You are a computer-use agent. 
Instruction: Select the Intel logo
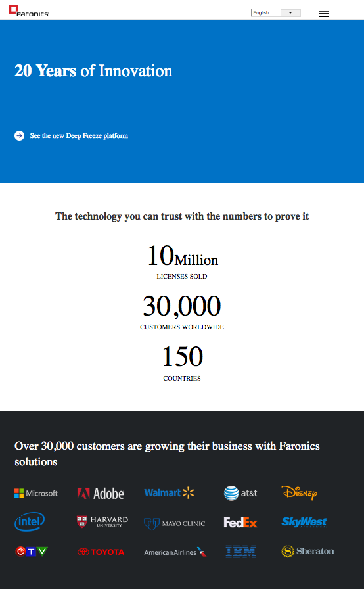[30, 522]
